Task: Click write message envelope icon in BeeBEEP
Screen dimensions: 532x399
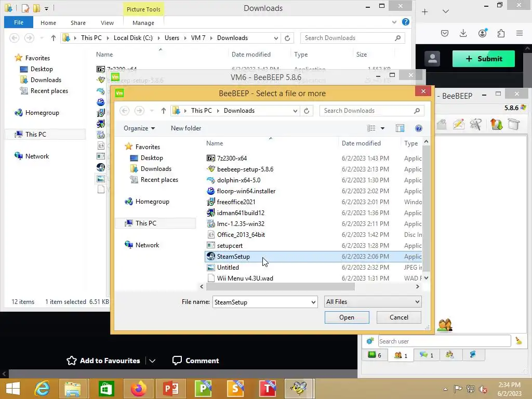Action: pyautogui.click(x=459, y=124)
